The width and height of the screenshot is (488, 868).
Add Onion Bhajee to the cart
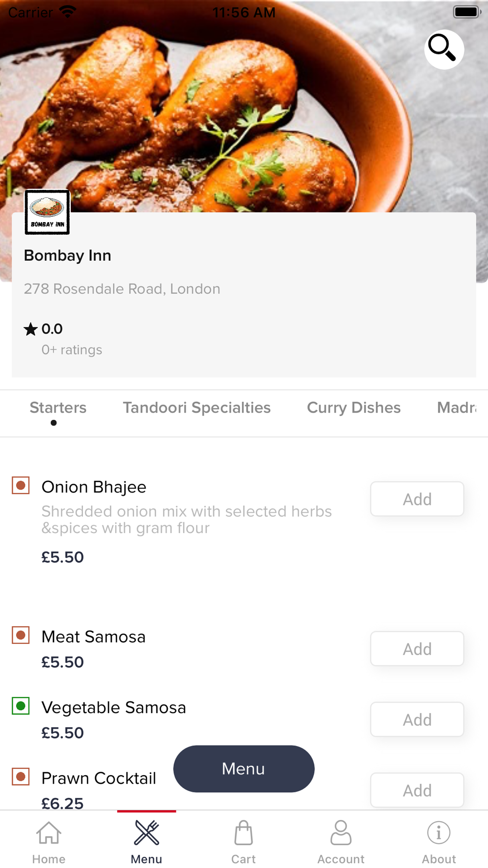point(417,499)
